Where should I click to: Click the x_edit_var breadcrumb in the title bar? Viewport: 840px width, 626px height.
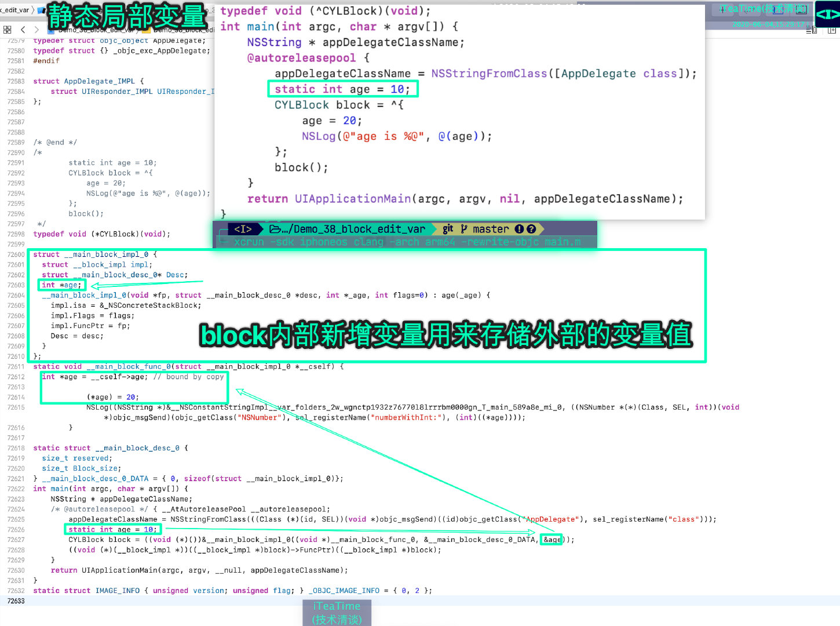click(x=14, y=10)
